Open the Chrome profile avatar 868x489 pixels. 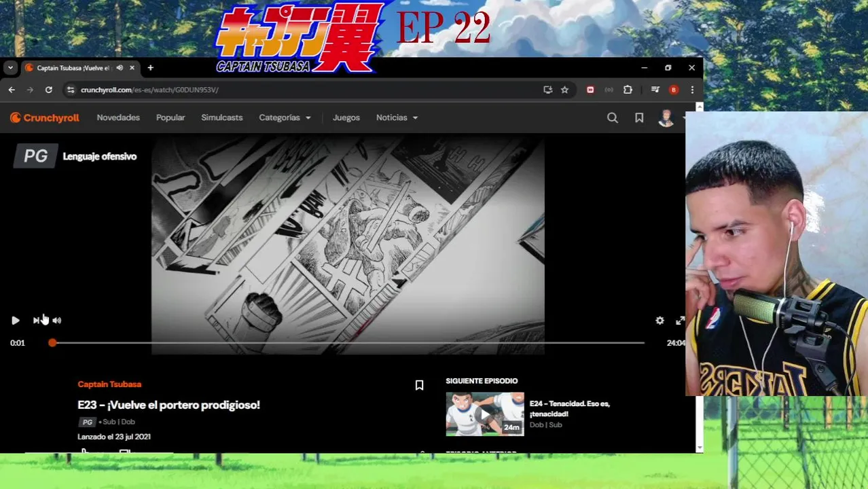[x=674, y=90]
